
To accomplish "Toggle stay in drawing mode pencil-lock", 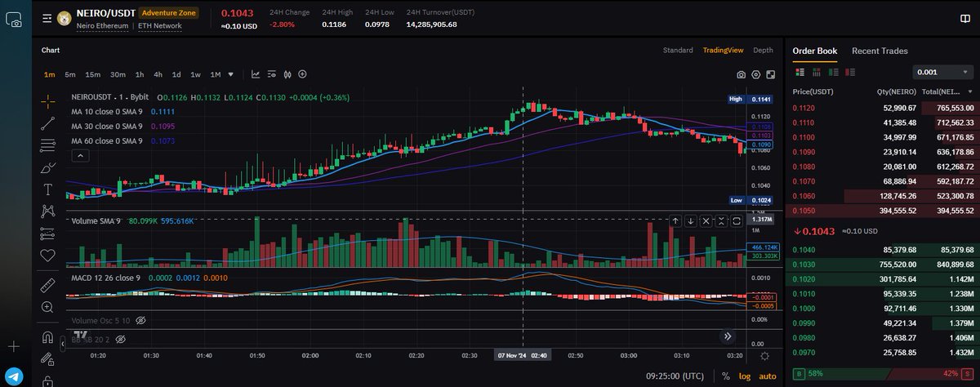I will pos(47,359).
